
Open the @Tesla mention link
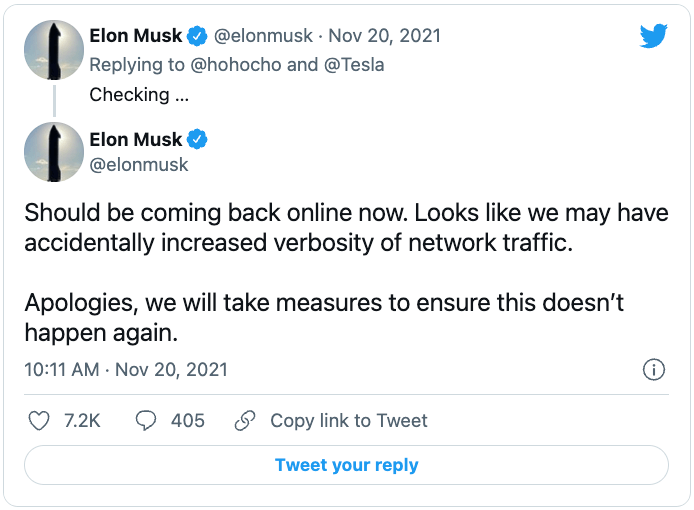(354, 65)
